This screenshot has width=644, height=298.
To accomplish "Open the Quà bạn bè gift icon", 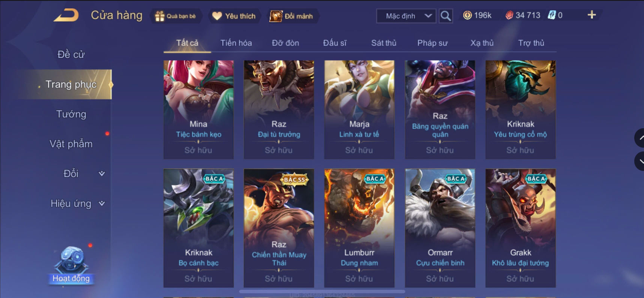I will (x=160, y=16).
